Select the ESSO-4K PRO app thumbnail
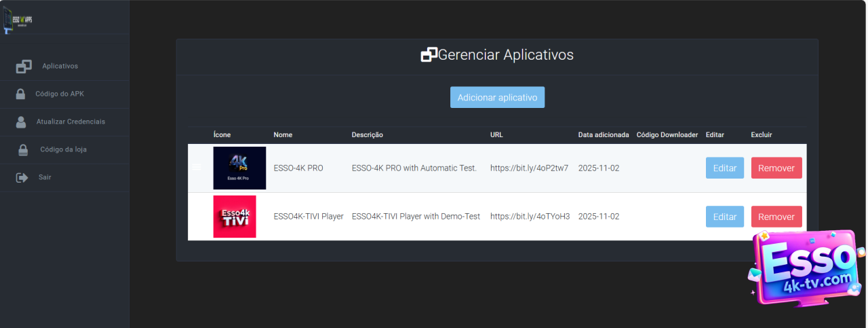868x328 pixels. click(x=235, y=168)
